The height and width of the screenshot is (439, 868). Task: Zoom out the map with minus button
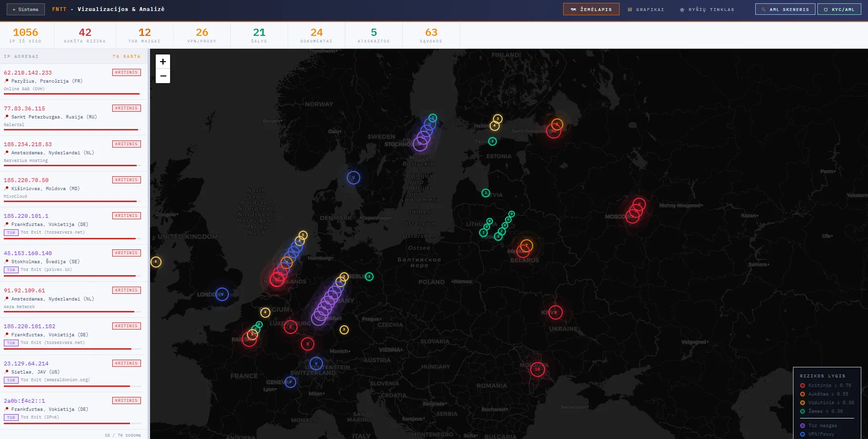pyautogui.click(x=163, y=76)
